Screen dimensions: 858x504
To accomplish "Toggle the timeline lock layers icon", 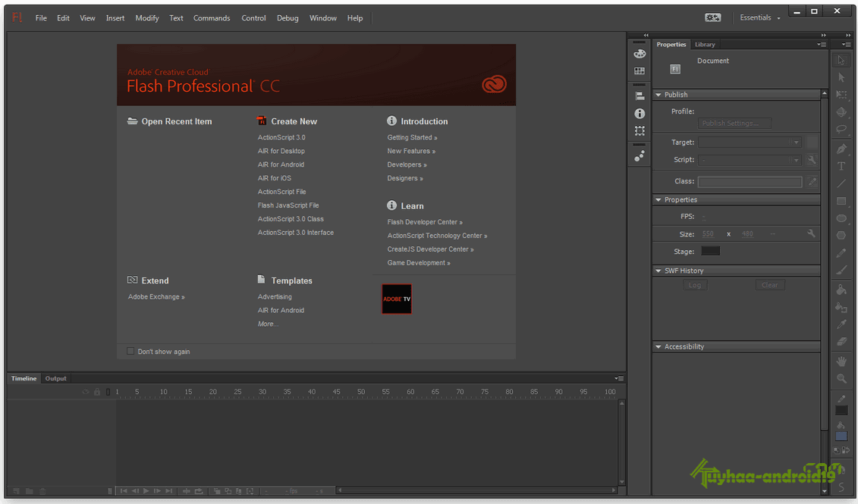I will [x=96, y=392].
